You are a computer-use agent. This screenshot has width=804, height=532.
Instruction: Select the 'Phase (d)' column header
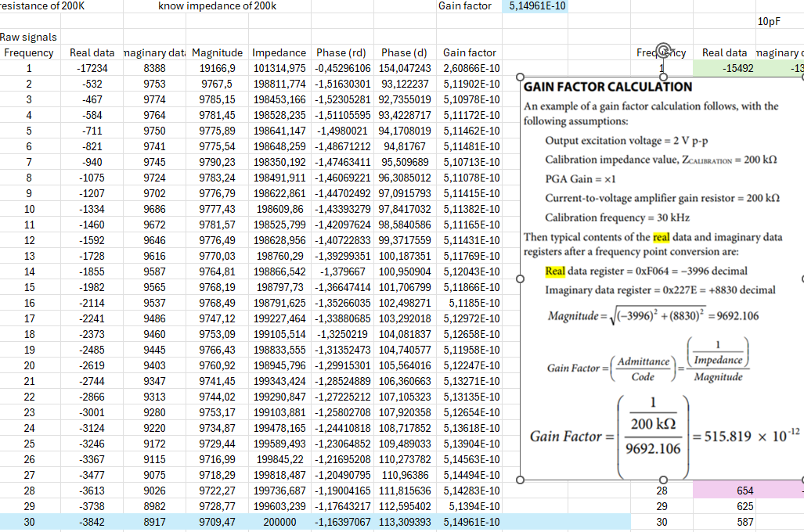[x=405, y=52]
